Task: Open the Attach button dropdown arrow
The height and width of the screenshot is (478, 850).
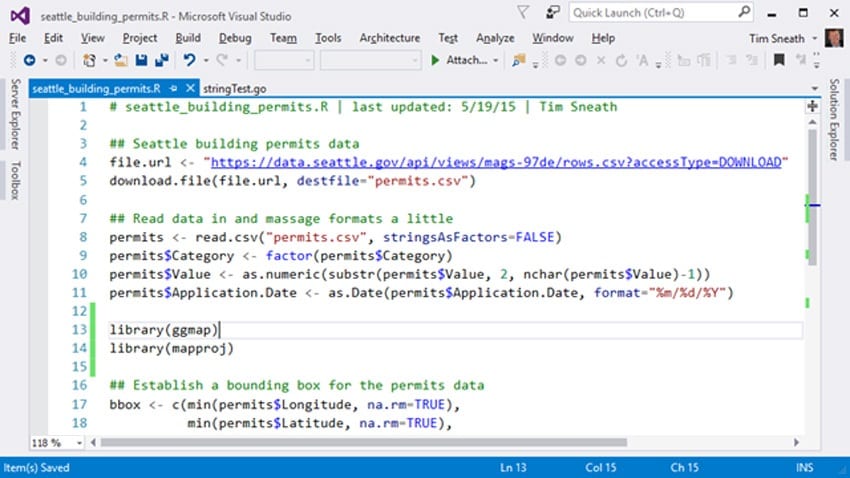Action: click(x=495, y=61)
